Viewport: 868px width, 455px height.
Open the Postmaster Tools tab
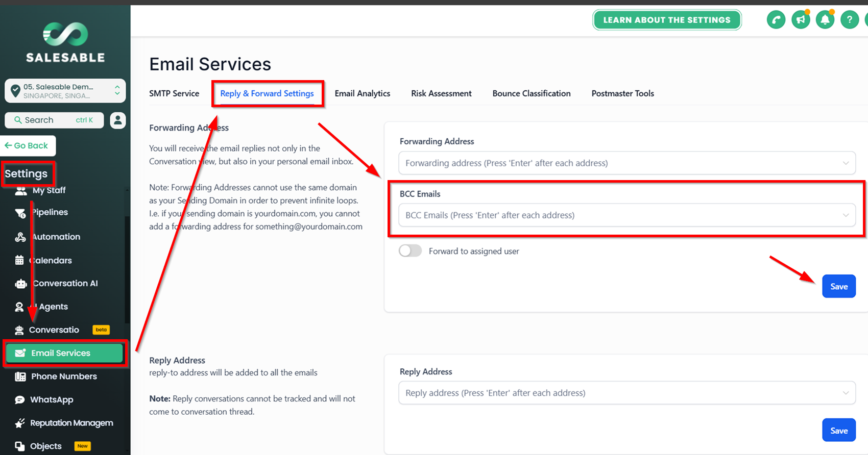click(622, 93)
